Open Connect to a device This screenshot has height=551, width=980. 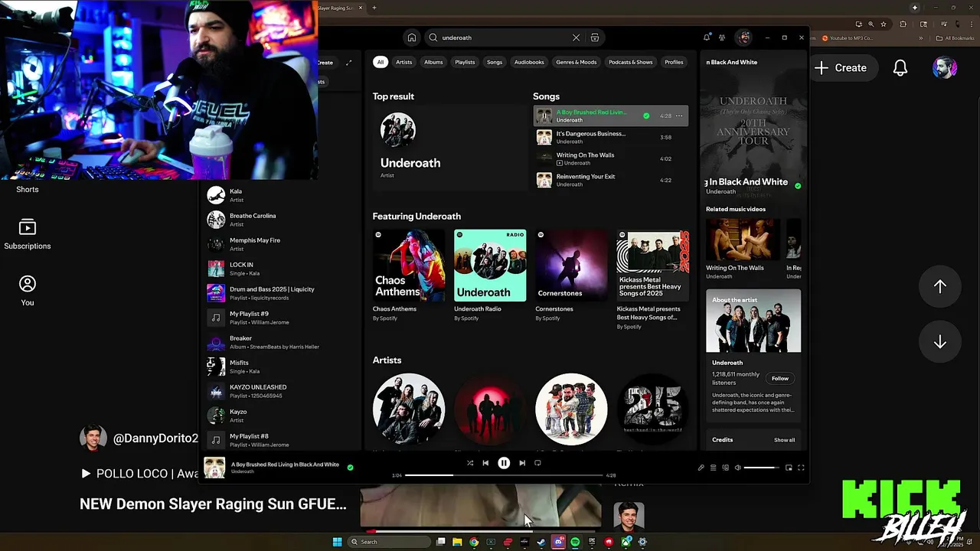pos(725,468)
